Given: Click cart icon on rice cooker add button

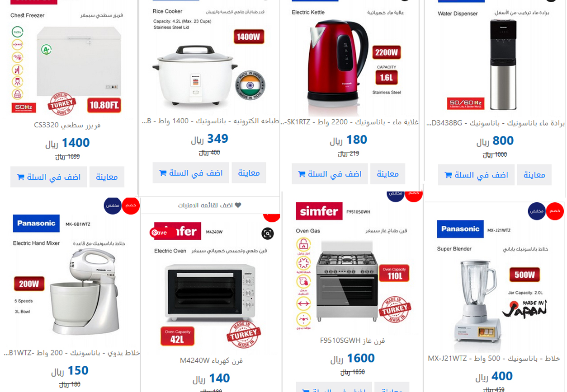Looking at the screenshot, I should tap(163, 173).
